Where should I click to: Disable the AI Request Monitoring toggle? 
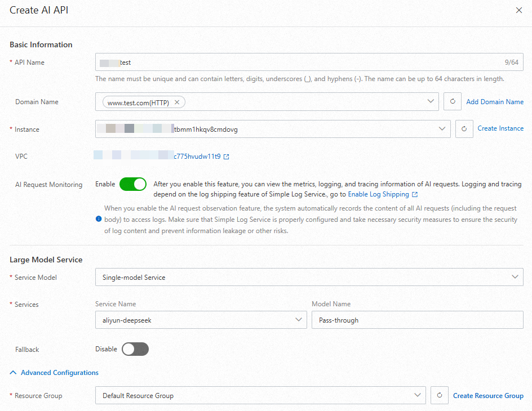[x=133, y=184]
